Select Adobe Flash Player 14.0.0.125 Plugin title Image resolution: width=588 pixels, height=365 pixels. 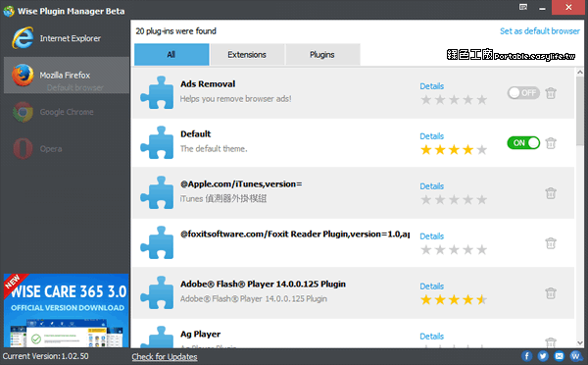point(263,284)
